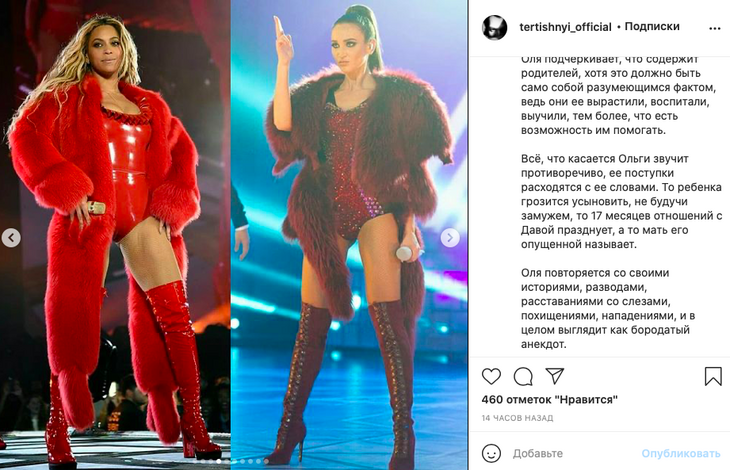Open the tertishnyi_official profile avatar

coord(494,27)
